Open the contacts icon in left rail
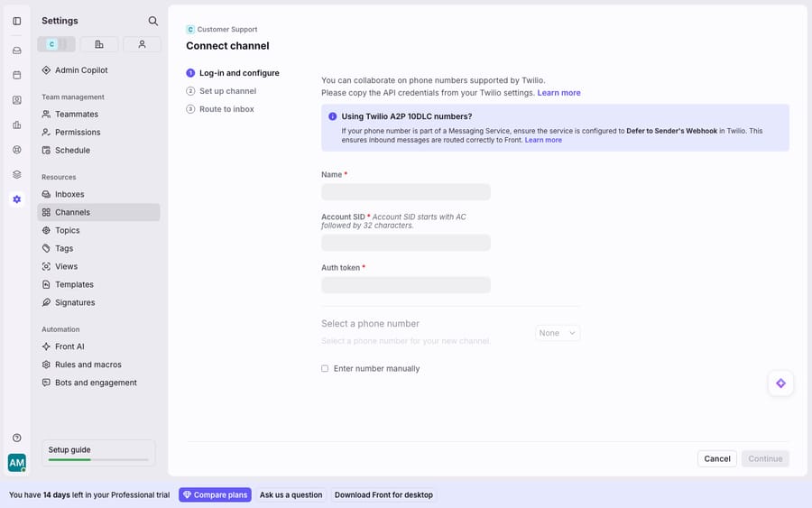Screen dimensions: 812x508 point(16,100)
